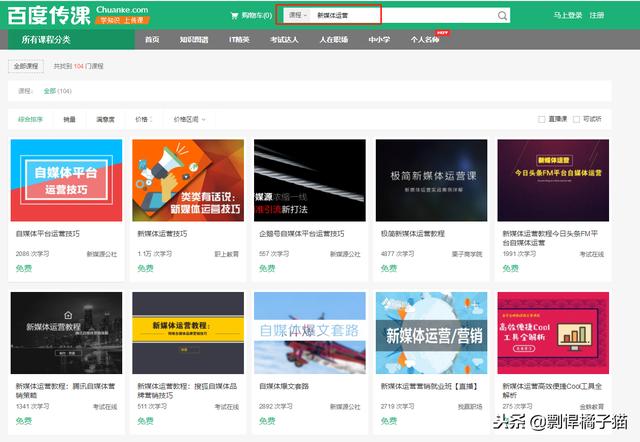The height and width of the screenshot is (442, 640).
Task: Click 职上教育 provider name
Action: click(x=227, y=254)
